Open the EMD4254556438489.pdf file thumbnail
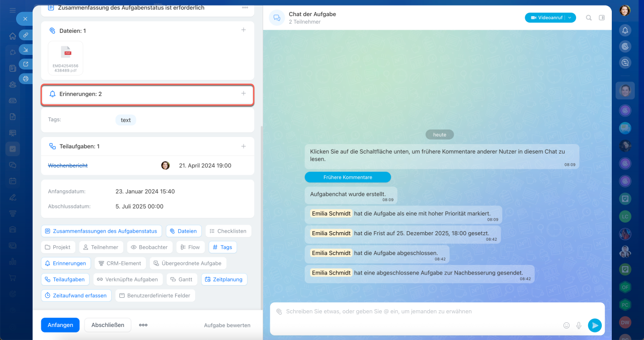The image size is (644, 340). tap(65, 58)
